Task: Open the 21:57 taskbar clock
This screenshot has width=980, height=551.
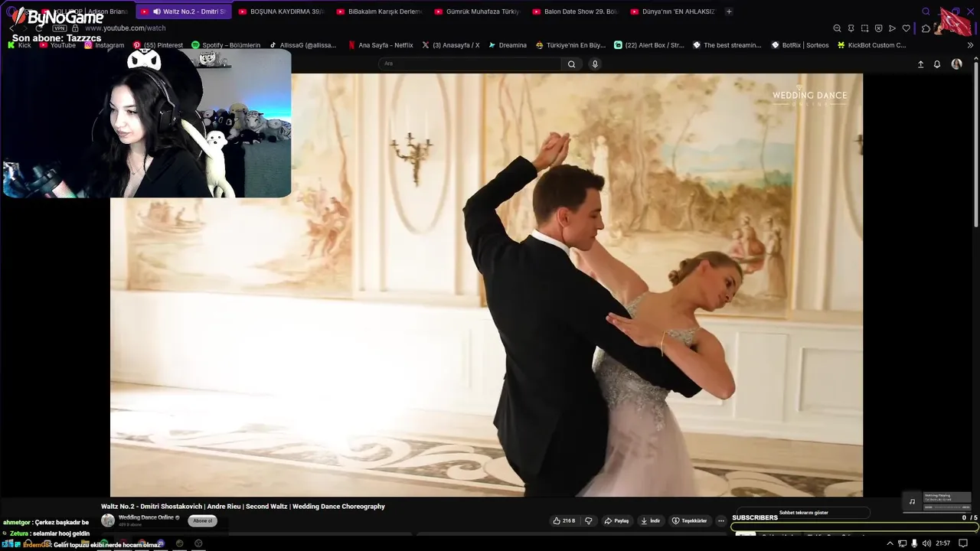Action: (942, 543)
